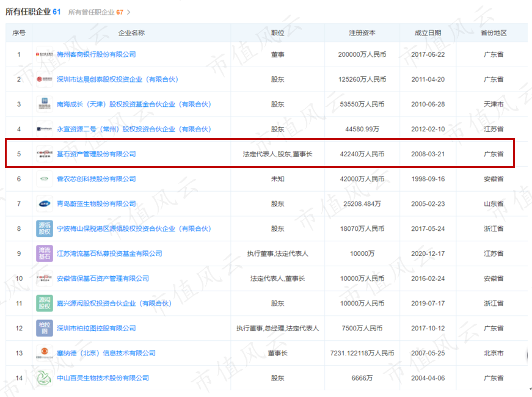
Task: Click the 注册资本 column header
Action: pyautogui.click(x=362, y=33)
